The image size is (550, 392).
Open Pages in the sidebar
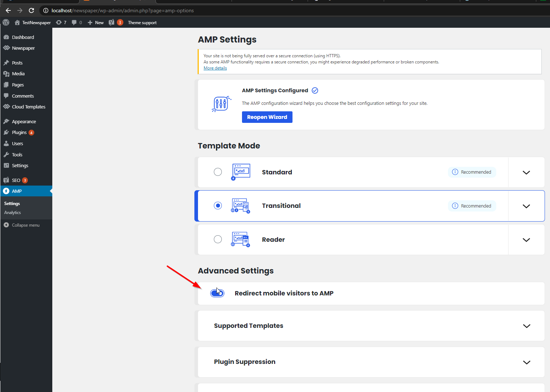click(26, 85)
